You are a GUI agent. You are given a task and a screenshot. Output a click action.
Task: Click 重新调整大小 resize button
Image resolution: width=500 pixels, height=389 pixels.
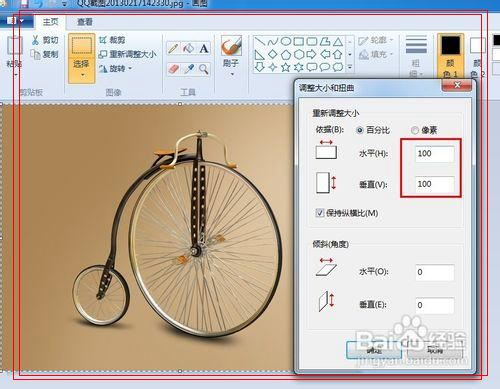tap(128, 54)
